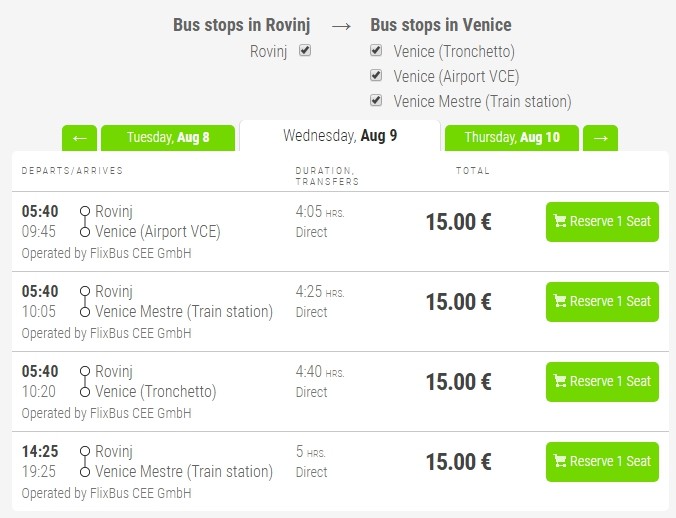Switch to the Thursday, Aug 10 tab
This screenshot has height=518, width=676.
[x=511, y=138]
